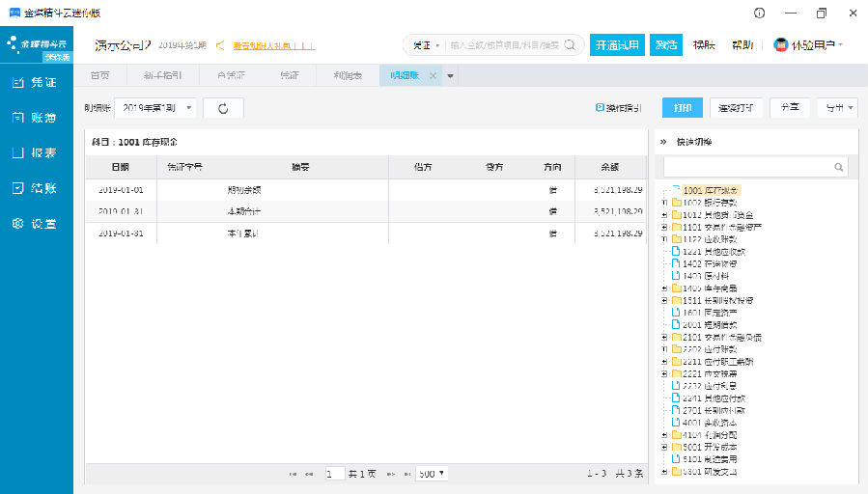
Task: Click the blue 打印 button
Action: point(682,108)
